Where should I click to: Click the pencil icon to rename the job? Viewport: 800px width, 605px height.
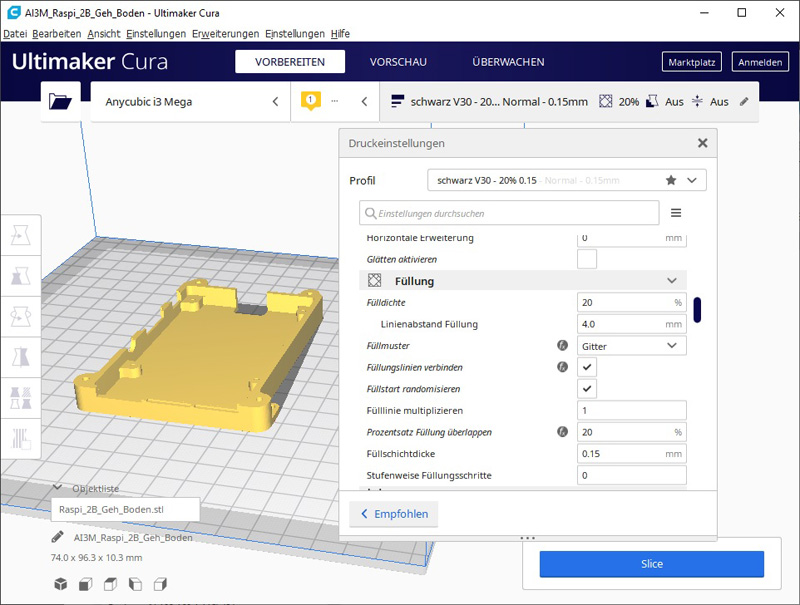tap(57, 537)
